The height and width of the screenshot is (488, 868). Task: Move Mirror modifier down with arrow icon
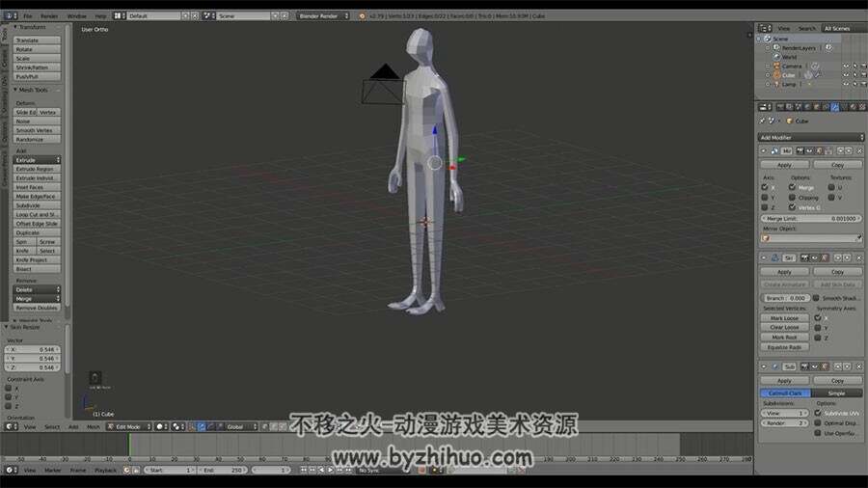(x=849, y=151)
